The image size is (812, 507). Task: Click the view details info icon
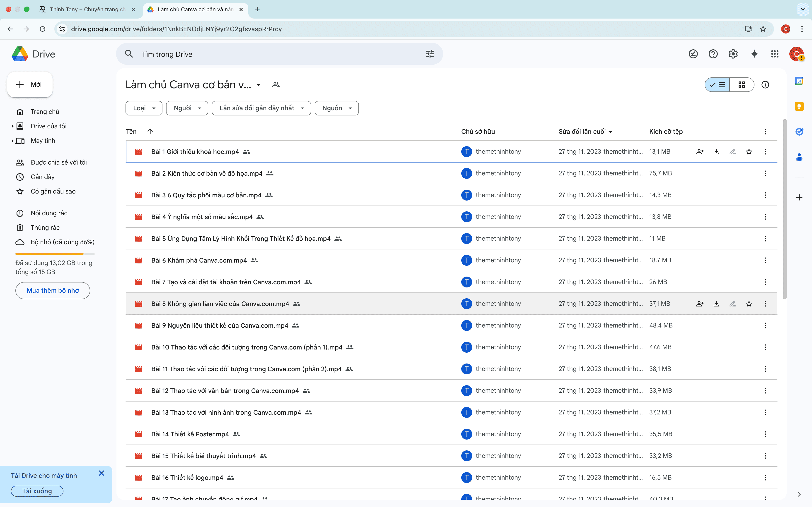(x=765, y=85)
